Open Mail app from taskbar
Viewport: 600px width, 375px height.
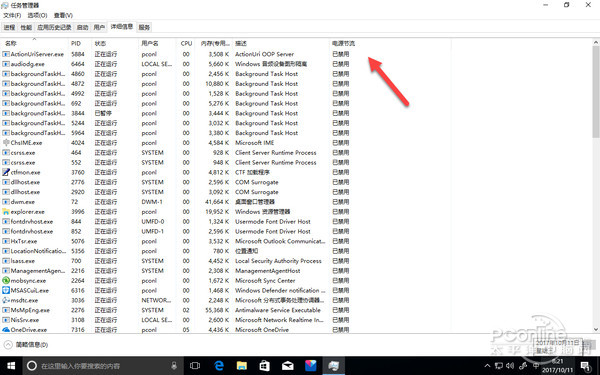(287, 366)
